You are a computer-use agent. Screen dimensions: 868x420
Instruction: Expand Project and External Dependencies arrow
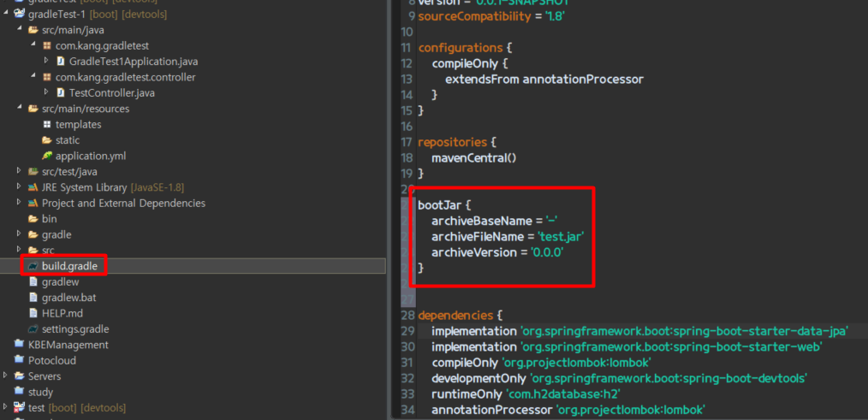click(20, 203)
